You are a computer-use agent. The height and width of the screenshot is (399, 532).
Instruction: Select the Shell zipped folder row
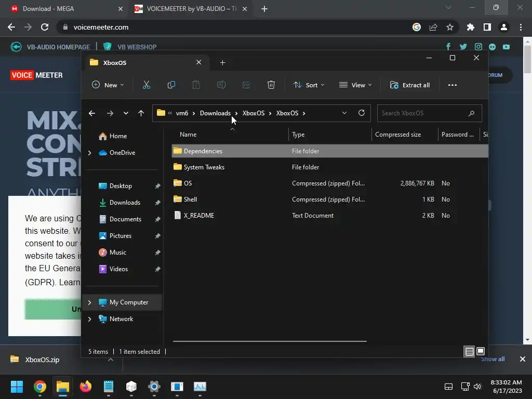(330, 199)
